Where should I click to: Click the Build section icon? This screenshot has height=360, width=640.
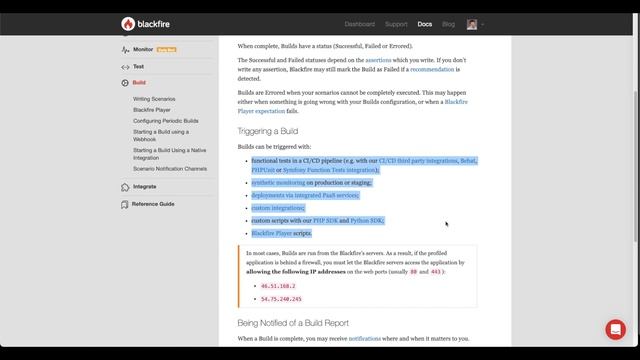click(125, 83)
